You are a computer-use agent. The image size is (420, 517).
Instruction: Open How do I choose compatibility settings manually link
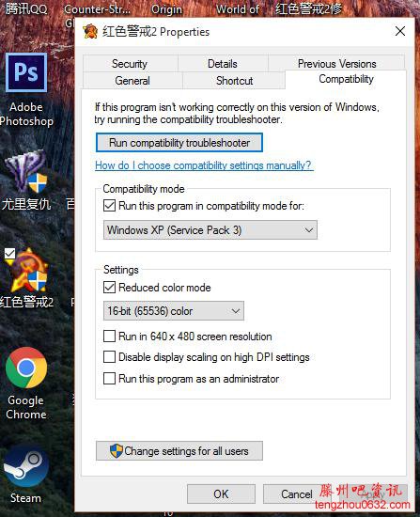[x=204, y=165]
